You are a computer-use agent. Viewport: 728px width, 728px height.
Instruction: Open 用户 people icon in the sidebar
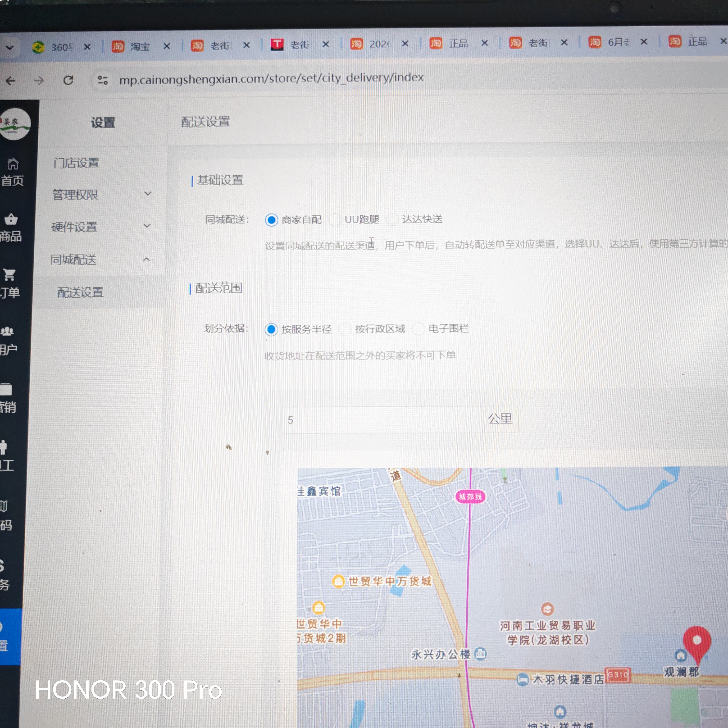(7, 331)
